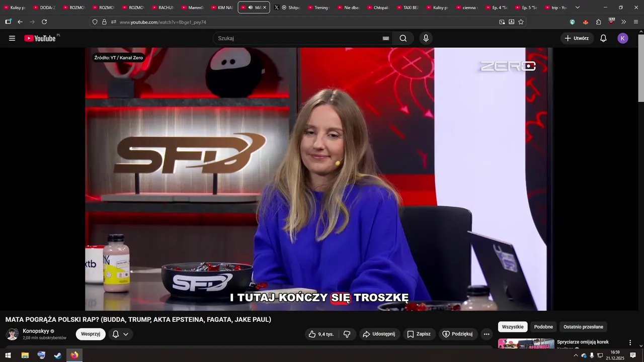
Task: Like the video (9,4 tys.)
Action: pyautogui.click(x=321, y=334)
